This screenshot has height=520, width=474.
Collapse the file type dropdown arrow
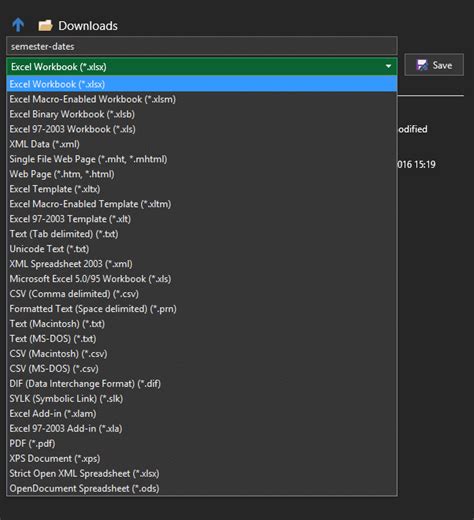pos(388,66)
